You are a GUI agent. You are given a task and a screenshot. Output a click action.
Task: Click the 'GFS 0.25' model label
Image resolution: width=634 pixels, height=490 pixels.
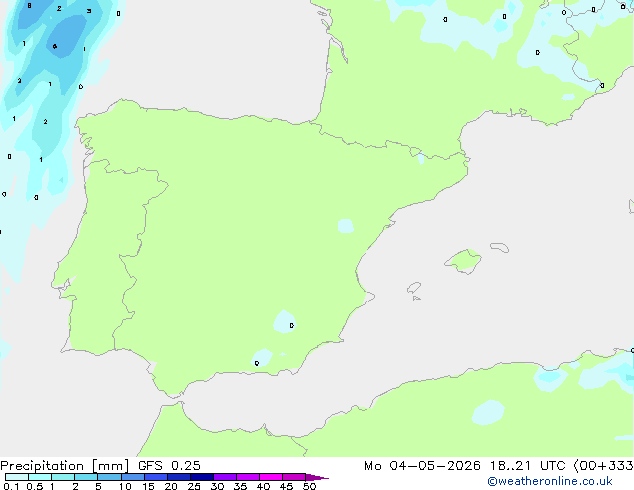pyautogui.click(x=169, y=466)
